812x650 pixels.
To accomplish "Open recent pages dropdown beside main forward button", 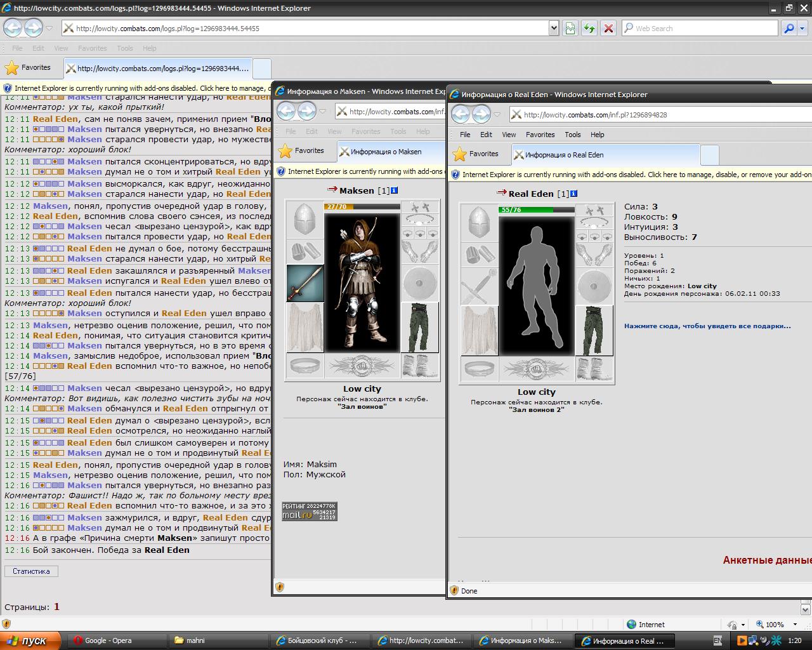I will [49, 28].
